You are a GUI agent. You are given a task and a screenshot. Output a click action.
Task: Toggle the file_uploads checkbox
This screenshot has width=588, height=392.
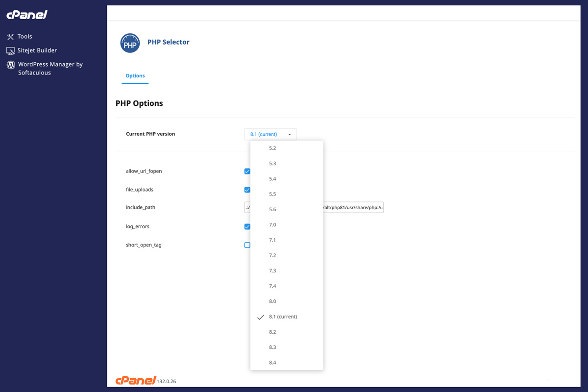pos(247,190)
